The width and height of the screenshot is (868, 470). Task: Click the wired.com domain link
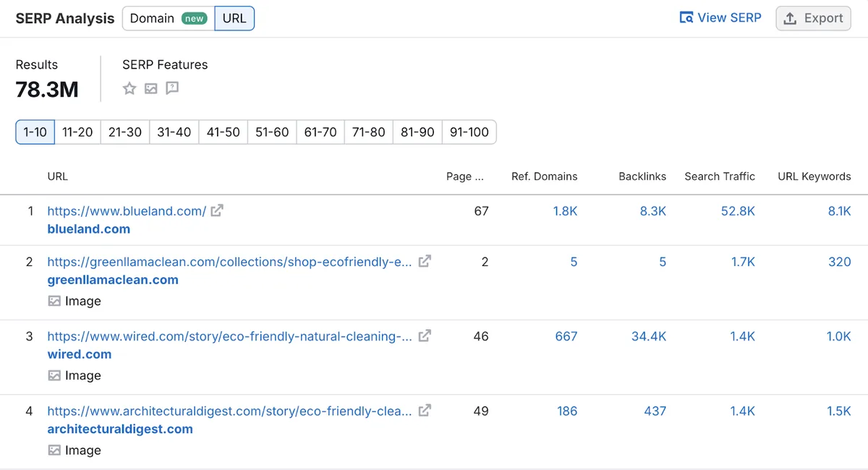click(x=80, y=354)
